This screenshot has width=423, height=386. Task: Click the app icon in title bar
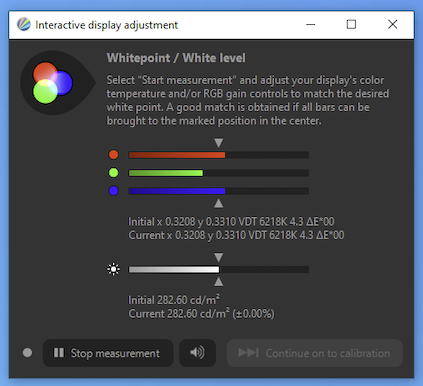[24, 24]
